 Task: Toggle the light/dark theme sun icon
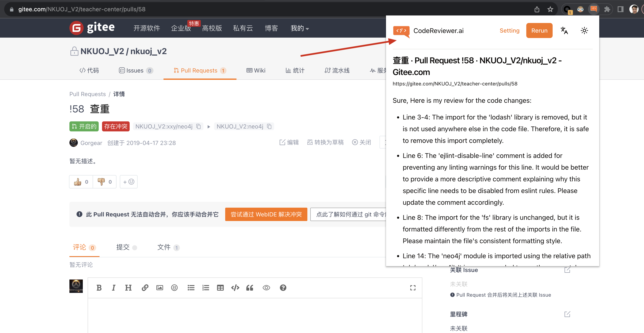(584, 31)
